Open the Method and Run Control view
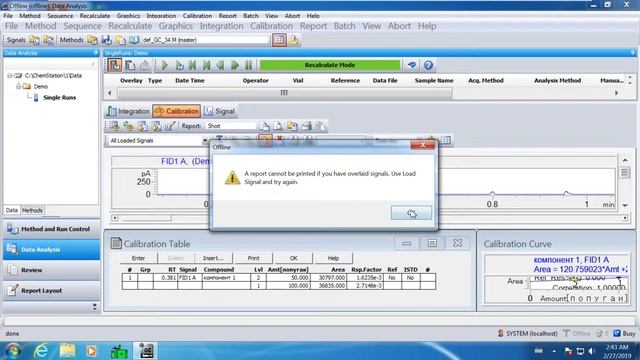 pyautogui.click(x=51, y=229)
